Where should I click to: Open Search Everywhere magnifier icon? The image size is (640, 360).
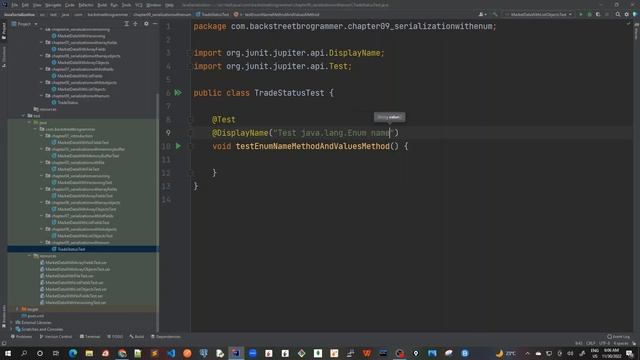click(618, 14)
